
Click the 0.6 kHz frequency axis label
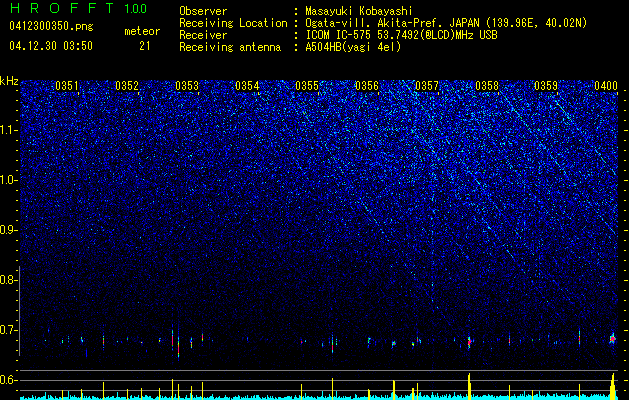pyautogui.click(x=8, y=380)
